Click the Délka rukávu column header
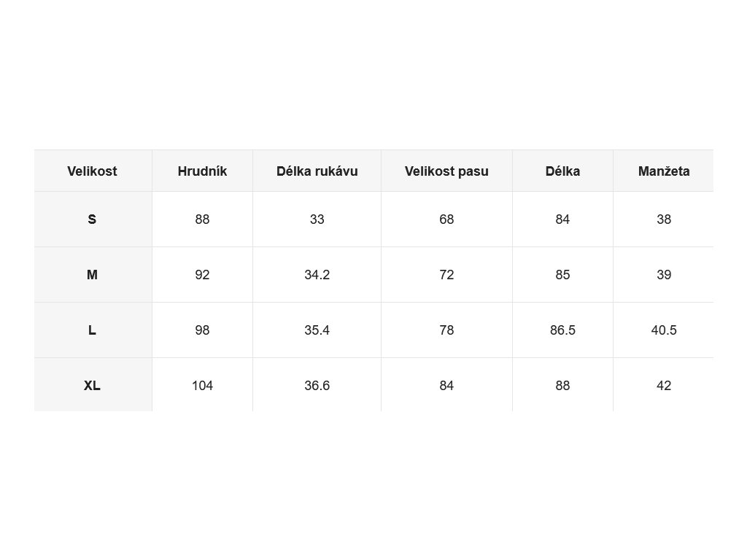The width and height of the screenshot is (747, 560). coord(317,171)
